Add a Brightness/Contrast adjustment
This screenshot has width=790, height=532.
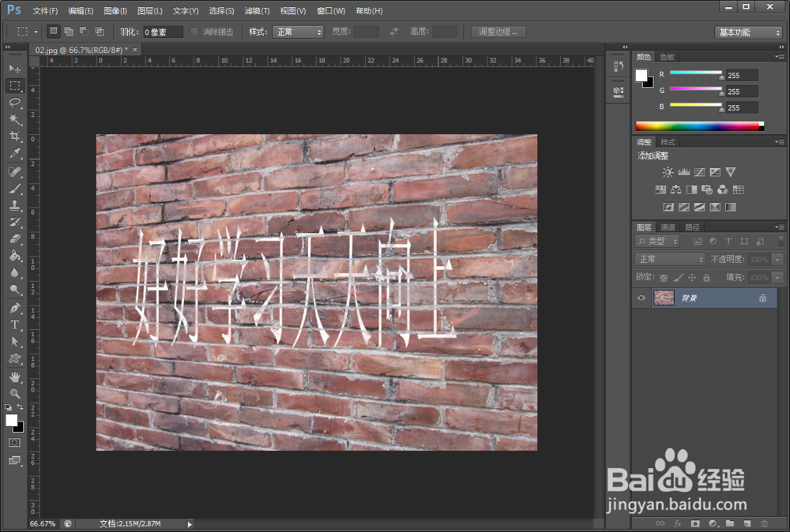pos(668,172)
